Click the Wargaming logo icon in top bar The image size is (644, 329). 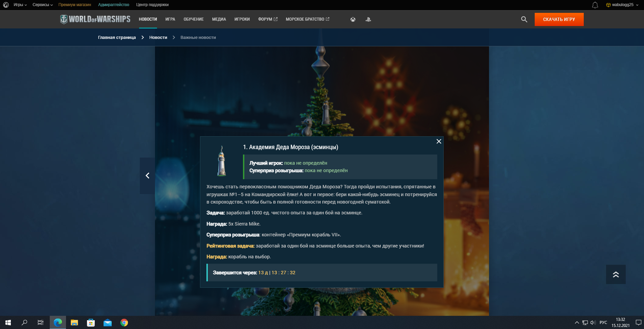6,5
